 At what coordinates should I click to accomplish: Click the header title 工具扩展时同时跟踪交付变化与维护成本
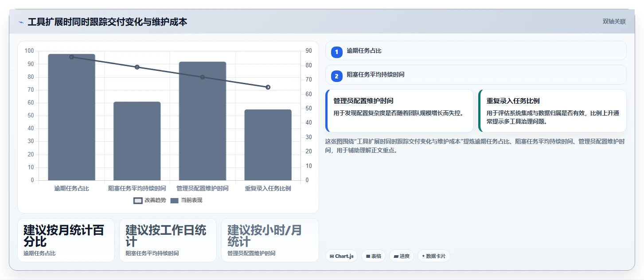click(107, 22)
